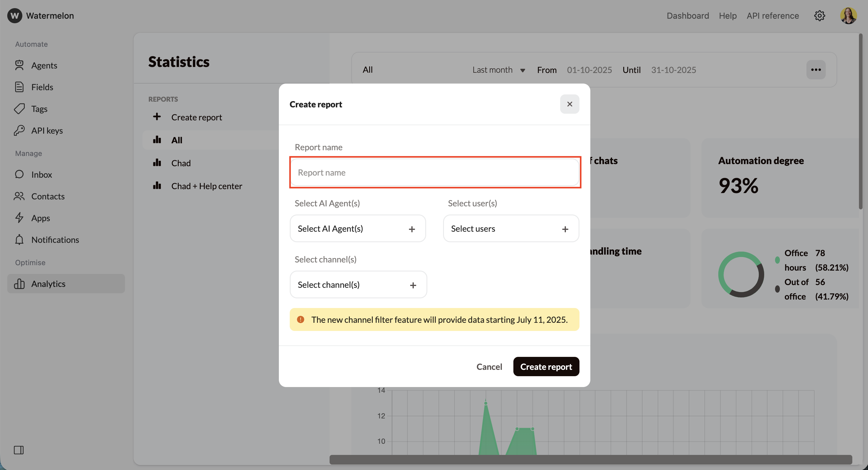Click the Apps lightning icon
Viewport: 868px width, 470px height.
click(x=20, y=218)
